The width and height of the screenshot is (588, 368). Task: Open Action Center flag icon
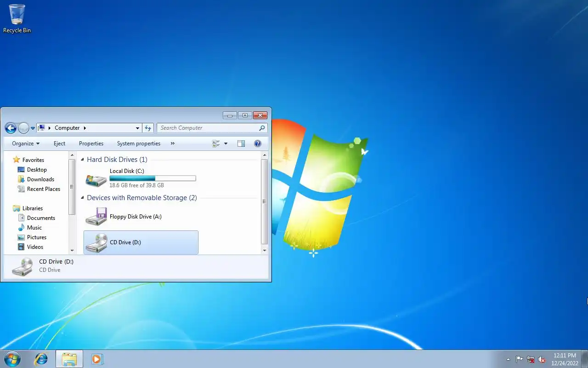click(519, 359)
